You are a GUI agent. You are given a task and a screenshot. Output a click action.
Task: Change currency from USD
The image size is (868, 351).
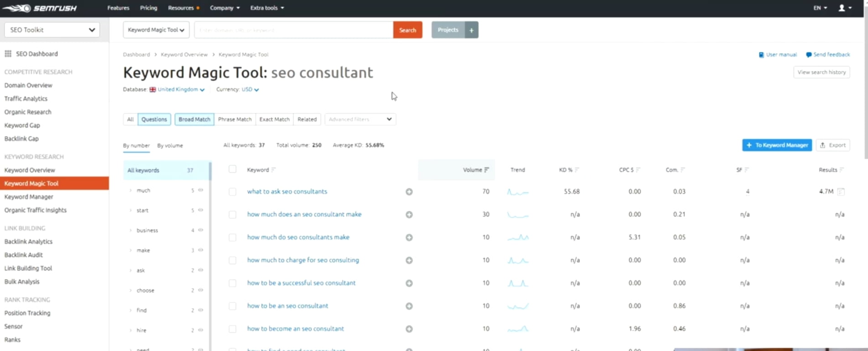pos(250,89)
